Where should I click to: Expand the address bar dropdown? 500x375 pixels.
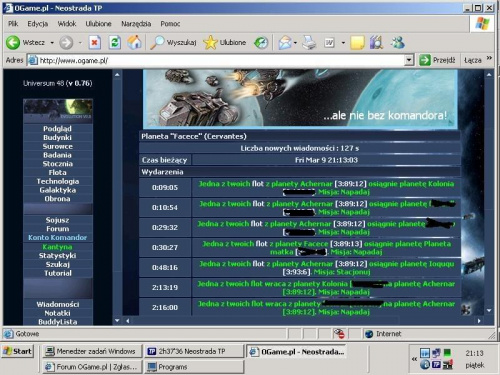coord(409,60)
